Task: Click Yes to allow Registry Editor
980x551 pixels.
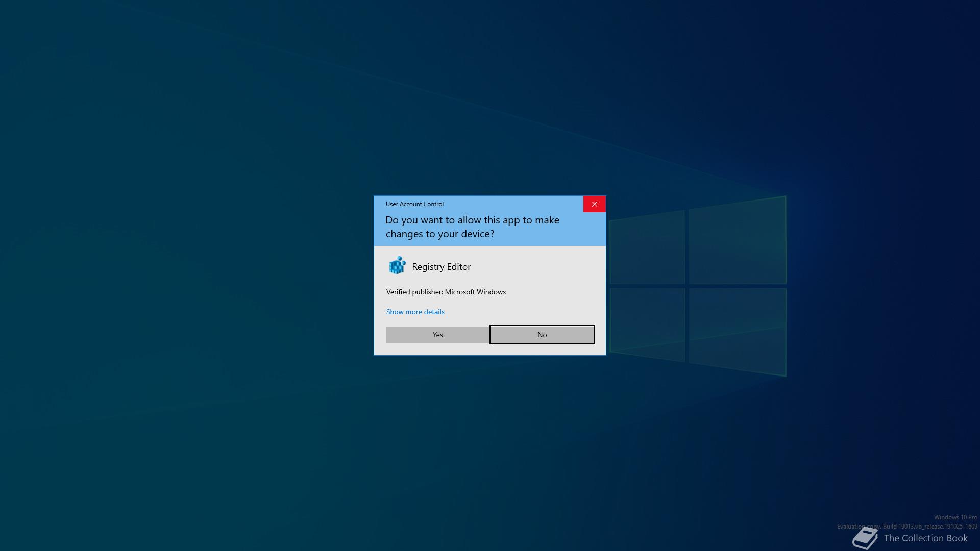Action: pyautogui.click(x=437, y=335)
